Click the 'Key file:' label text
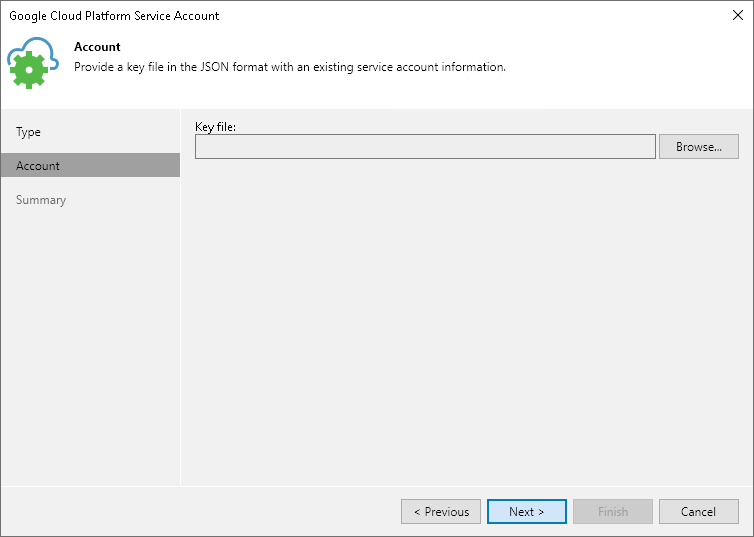The height and width of the screenshot is (537, 754). coord(215,127)
